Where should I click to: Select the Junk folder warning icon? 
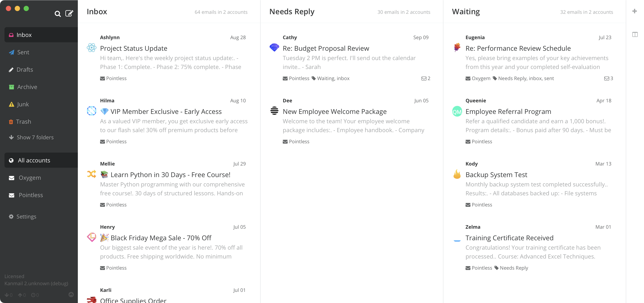point(11,104)
